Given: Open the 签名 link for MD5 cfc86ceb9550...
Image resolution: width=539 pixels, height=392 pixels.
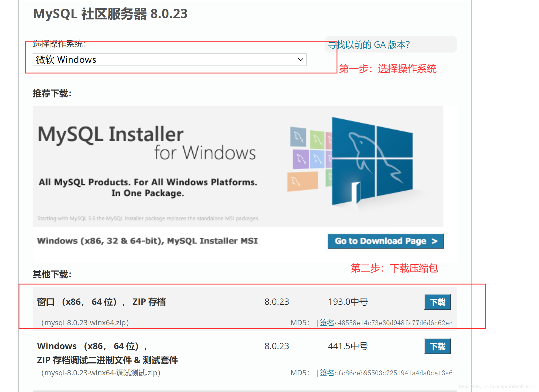Looking at the screenshot, I should click(x=327, y=373).
